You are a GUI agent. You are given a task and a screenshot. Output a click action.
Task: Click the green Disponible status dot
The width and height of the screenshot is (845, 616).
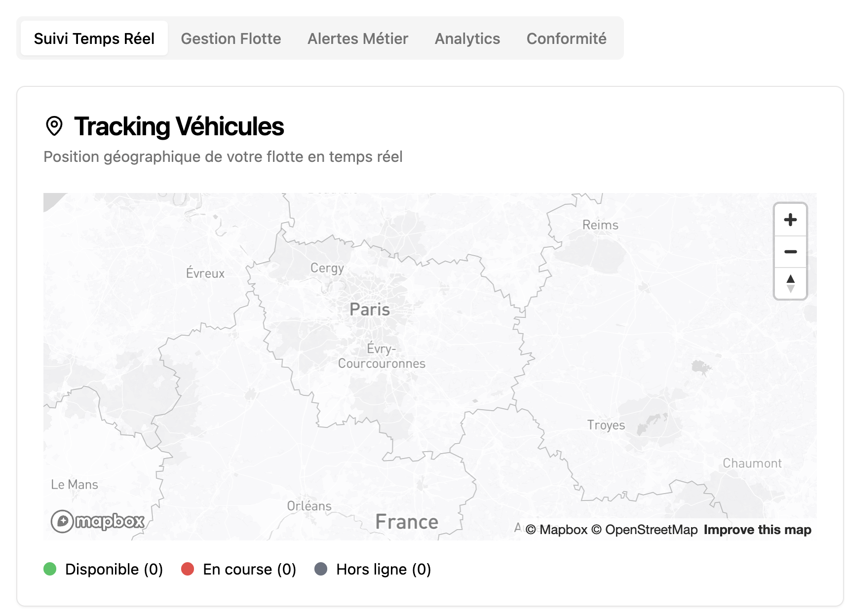point(50,569)
